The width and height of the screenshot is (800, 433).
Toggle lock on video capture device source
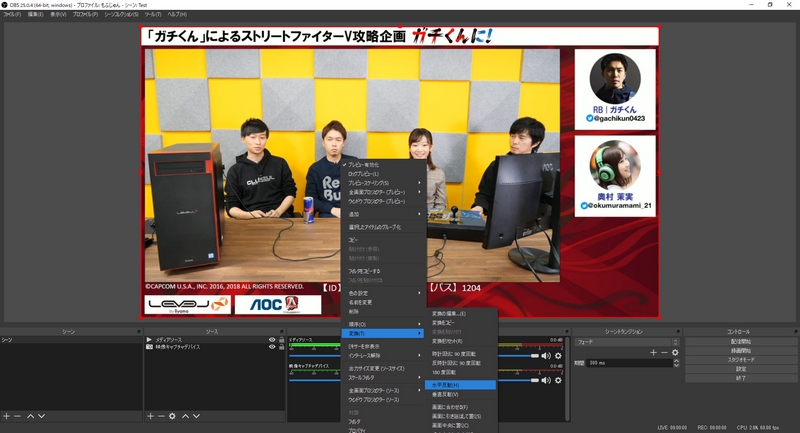pos(281,347)
